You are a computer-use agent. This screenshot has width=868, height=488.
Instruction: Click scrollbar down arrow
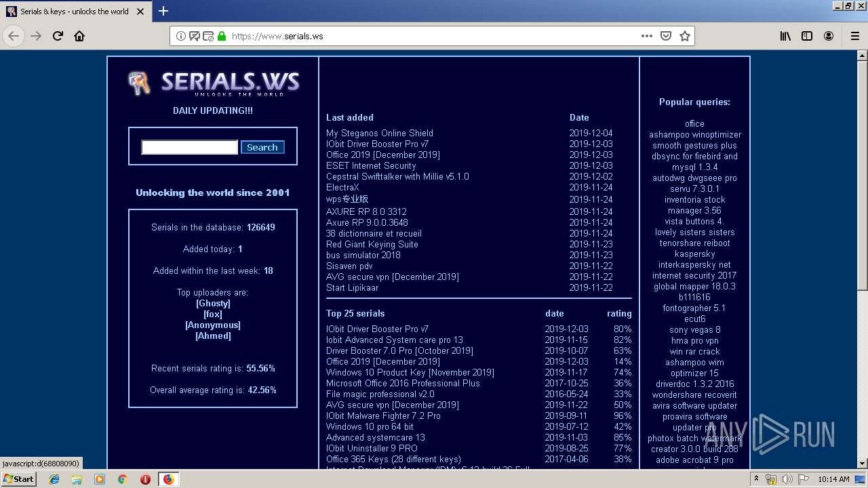pyautogui.click(x=863, y=463)
